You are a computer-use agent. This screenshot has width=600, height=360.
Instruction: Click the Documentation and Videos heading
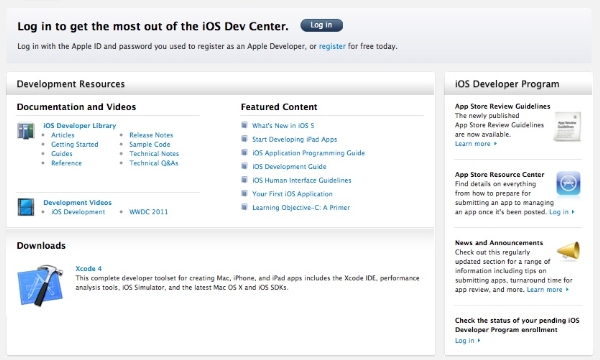click(x=76, y=107)
